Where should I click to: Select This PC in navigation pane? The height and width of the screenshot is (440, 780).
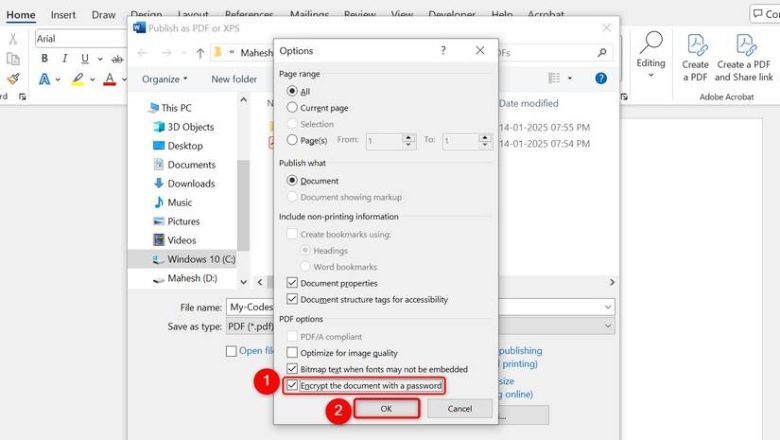(170, 108)
